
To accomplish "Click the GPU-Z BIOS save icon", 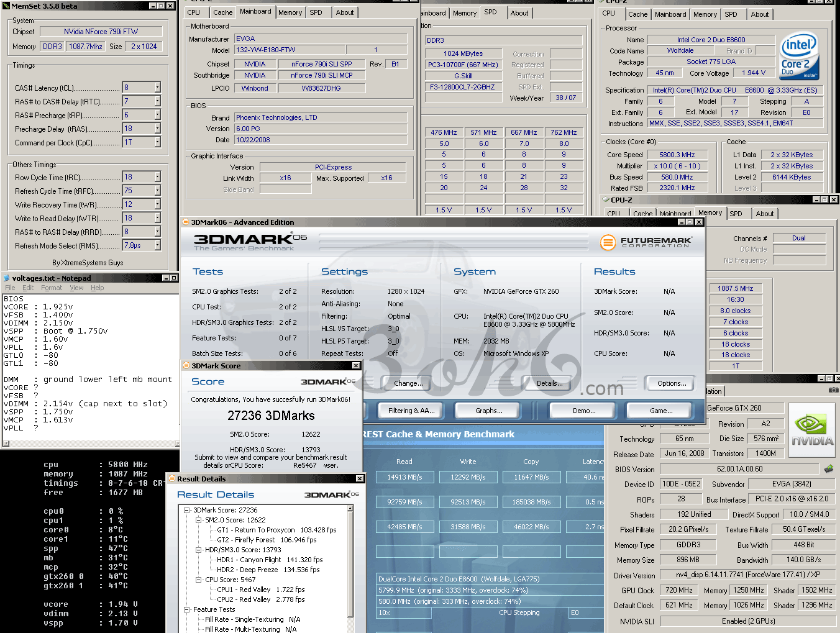I will [x=828, y=468].
